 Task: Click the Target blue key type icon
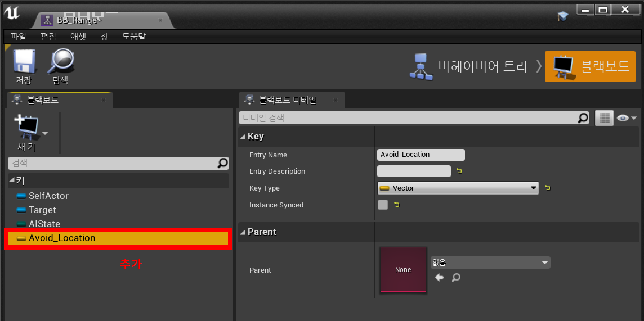pos(21,210)
